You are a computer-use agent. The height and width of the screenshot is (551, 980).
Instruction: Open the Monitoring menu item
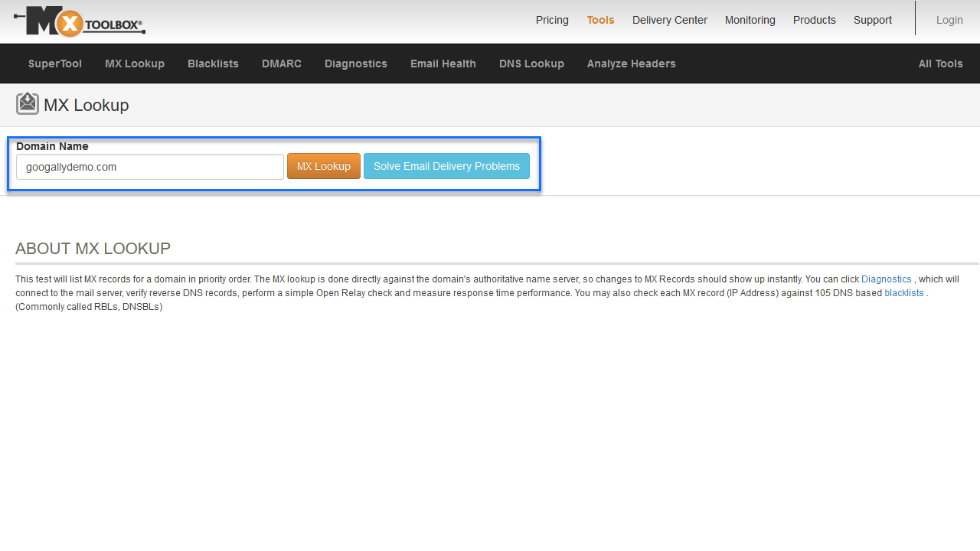tap(750, 20)
